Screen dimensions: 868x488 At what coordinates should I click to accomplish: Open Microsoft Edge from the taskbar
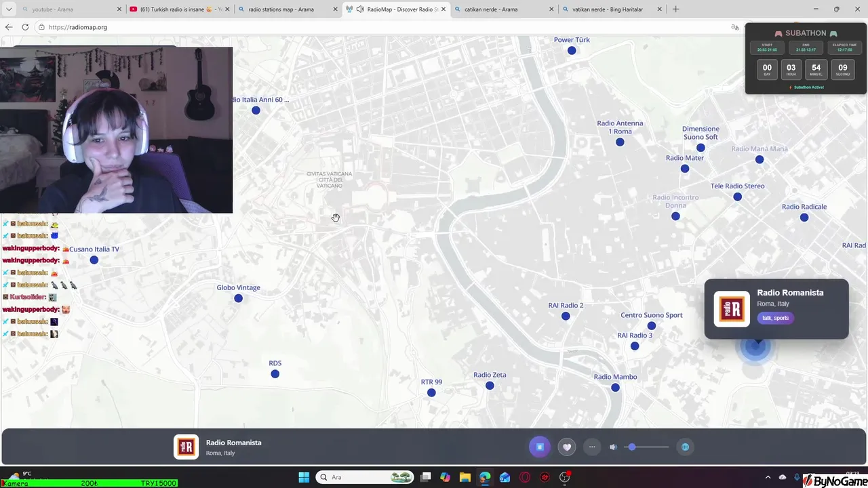point(484,477)
